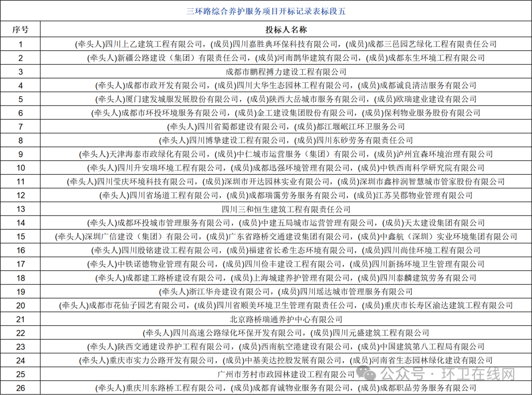Screen dimensions: 532x395
Task: Click the row with 四川省蜀都建设有限公司
Action: (x=266, y=127)
